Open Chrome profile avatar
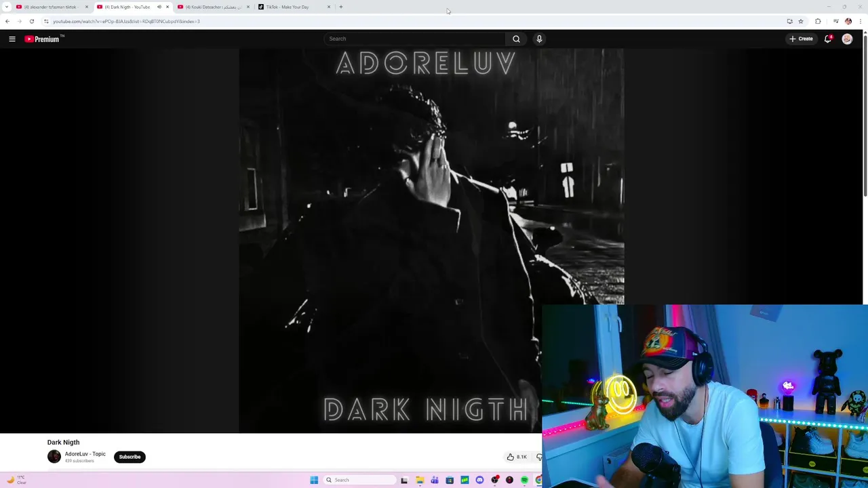The width and height of the screenshot is (868, 488). [848, 21]
